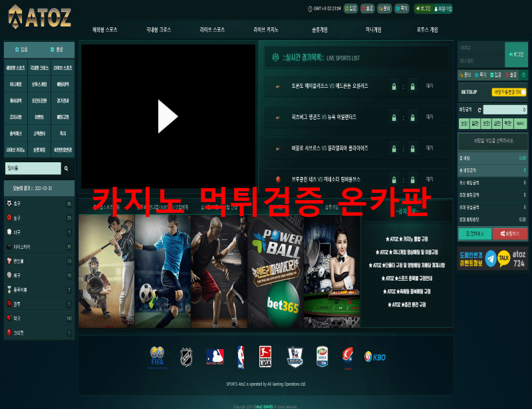Select the ice hockey puck sport row
Image resolution: width=532 pixels, height=409 pixels.
[x=39, y=247]
